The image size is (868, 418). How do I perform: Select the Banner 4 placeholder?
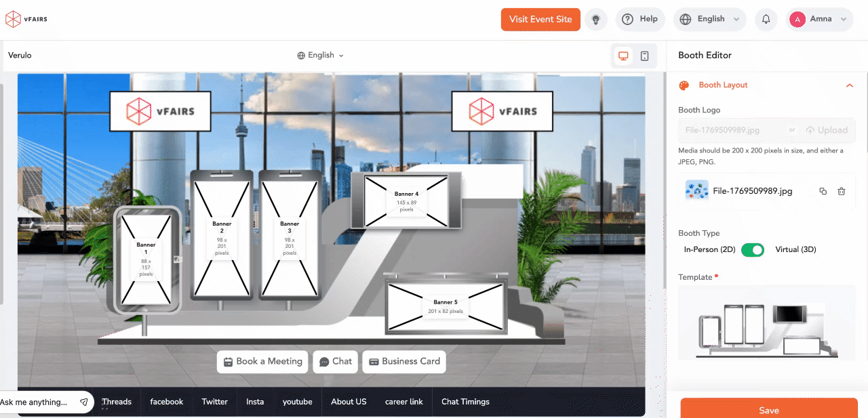coord(406,201)
